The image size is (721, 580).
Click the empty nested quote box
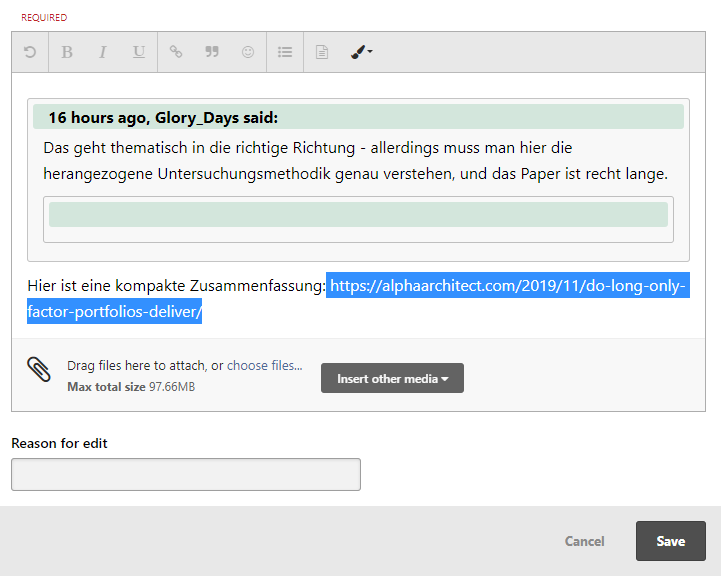358,215
